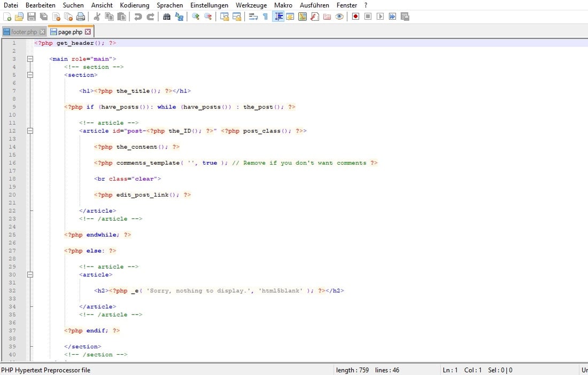Switch to the footer.php tab

[24, 32]
